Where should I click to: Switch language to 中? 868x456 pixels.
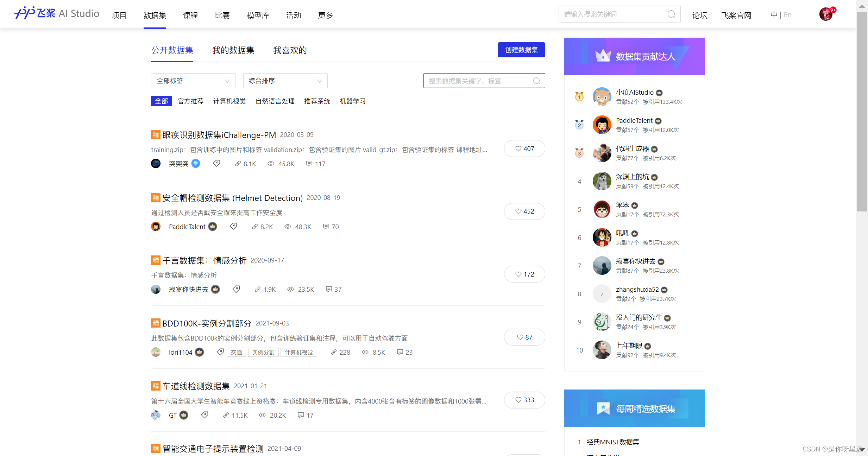pyautogui.click(x=774, y=15)
